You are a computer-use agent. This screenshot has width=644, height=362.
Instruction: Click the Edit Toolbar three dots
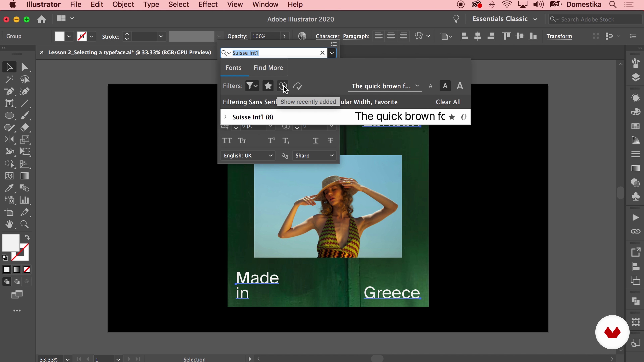tap(17, 311)
